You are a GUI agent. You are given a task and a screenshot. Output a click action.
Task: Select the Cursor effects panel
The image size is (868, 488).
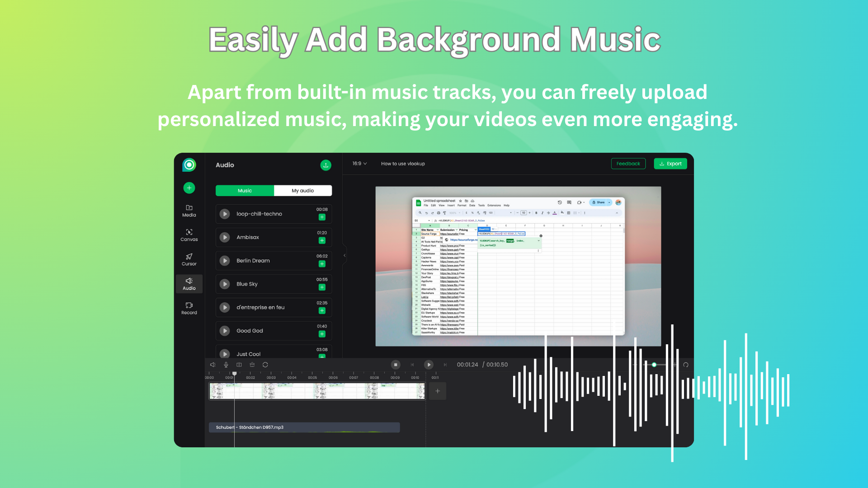(x=189, y=259)
